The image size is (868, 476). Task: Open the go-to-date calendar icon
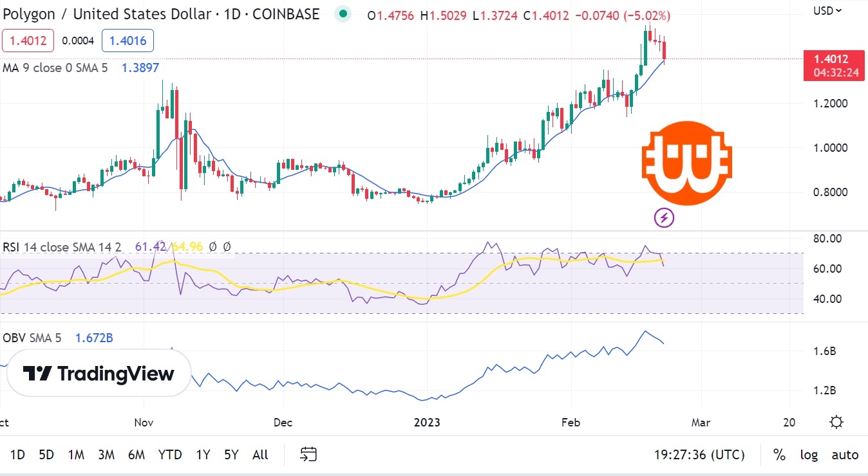(308, 455)
